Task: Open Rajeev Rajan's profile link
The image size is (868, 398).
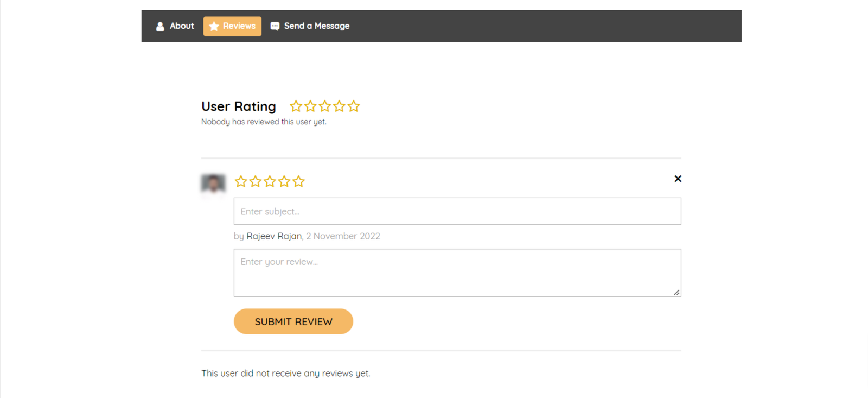Action: (274, 236)
